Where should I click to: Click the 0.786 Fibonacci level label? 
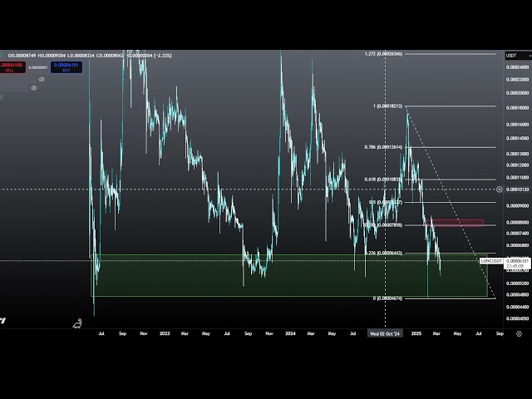click(x=384, y=147)
